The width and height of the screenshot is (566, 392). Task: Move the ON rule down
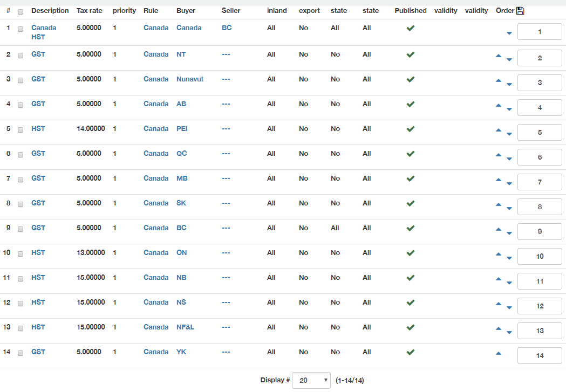point(509,258)
